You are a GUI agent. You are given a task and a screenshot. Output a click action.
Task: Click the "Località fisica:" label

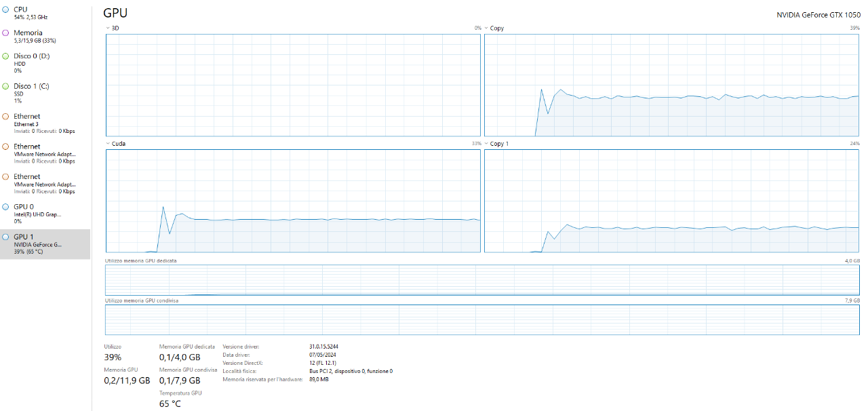(239, 371)
